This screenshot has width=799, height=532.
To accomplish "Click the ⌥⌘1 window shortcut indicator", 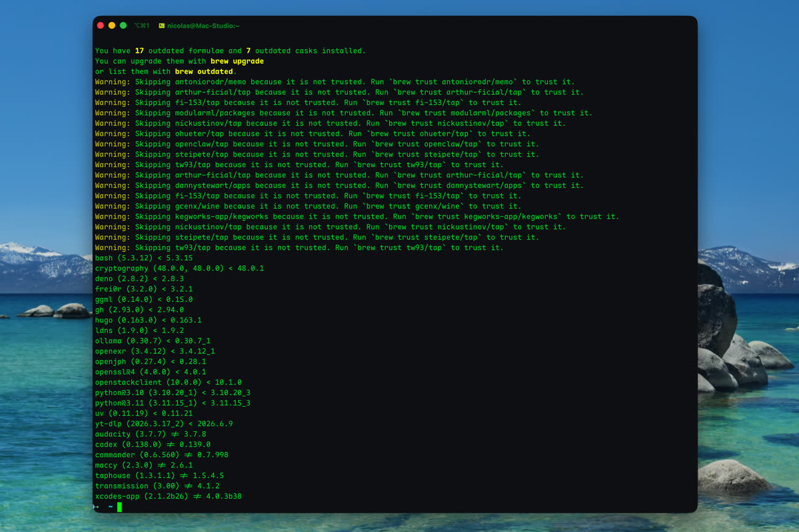I will pos(142,26).
